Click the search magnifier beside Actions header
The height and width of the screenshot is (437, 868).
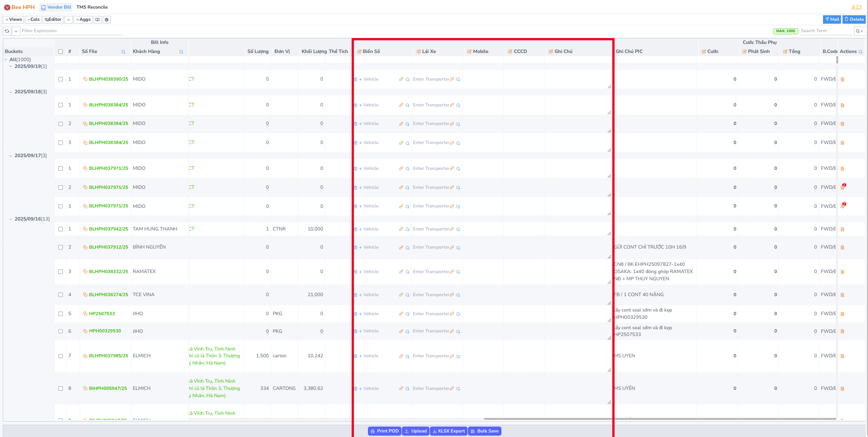pos(860,51)
